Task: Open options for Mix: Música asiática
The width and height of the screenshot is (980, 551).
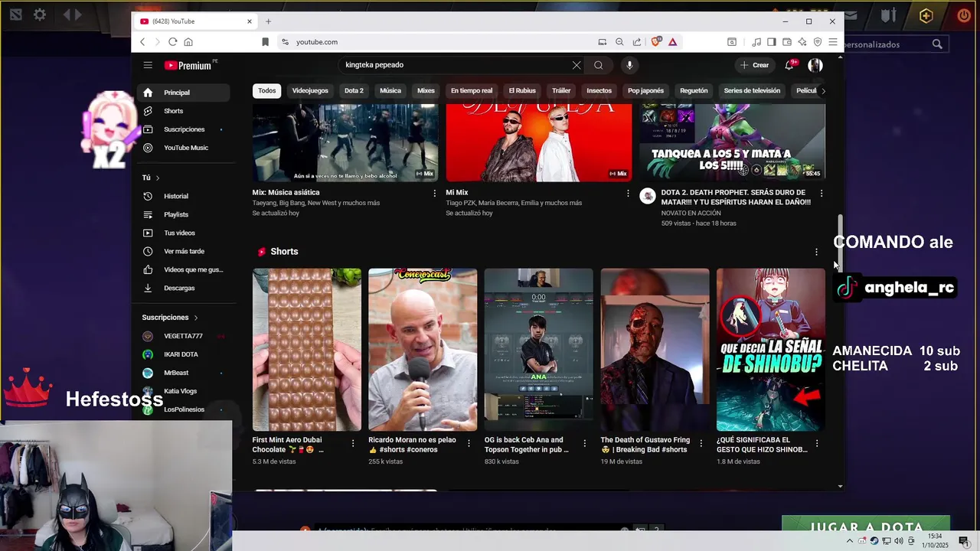Action: coord(434,194)
